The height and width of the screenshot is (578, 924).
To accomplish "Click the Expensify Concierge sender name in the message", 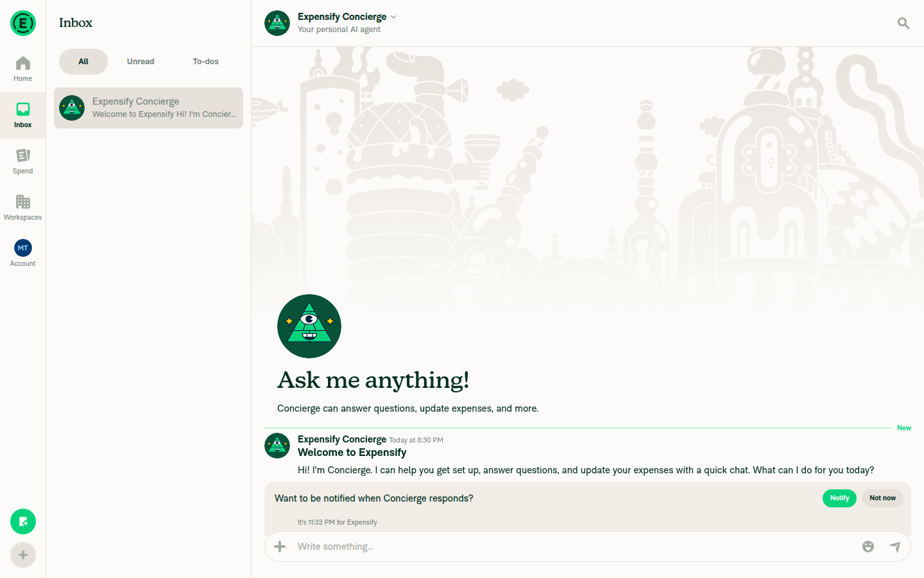I will [342, 439].
